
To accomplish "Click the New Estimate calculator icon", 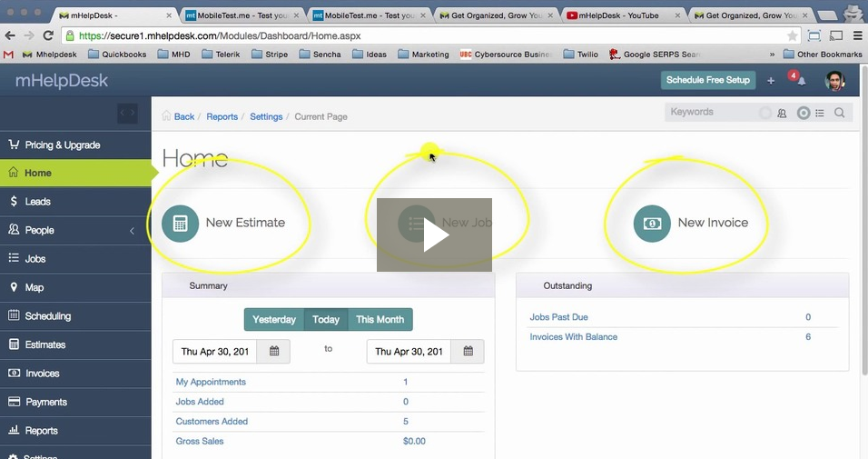I will click(x=180, y=224).
